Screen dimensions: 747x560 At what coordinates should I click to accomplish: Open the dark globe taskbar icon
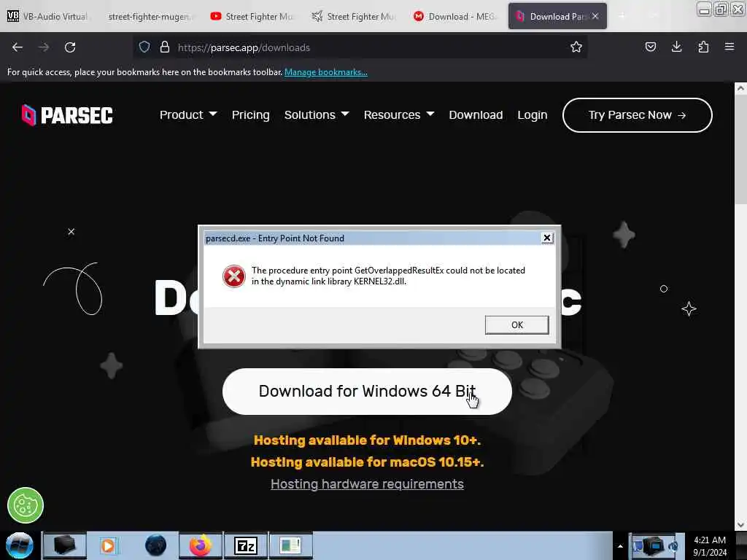(x=155, y=545)
